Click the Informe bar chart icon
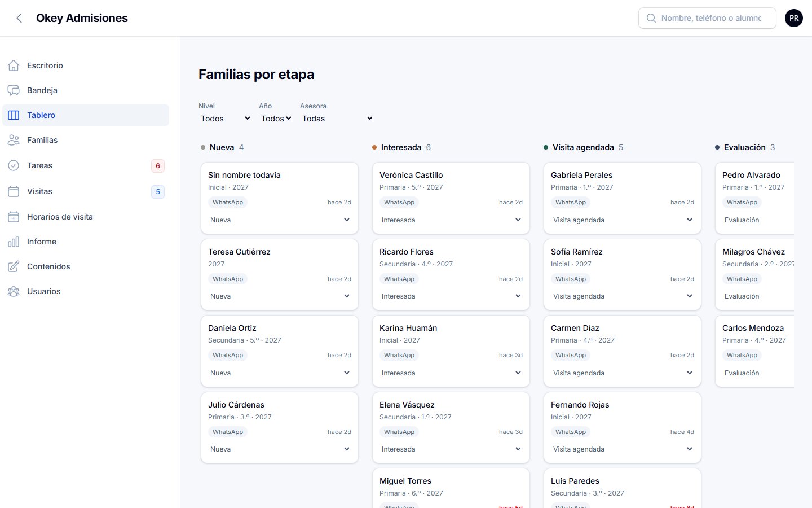Viewport: 812px width, 508px height. 14,242
